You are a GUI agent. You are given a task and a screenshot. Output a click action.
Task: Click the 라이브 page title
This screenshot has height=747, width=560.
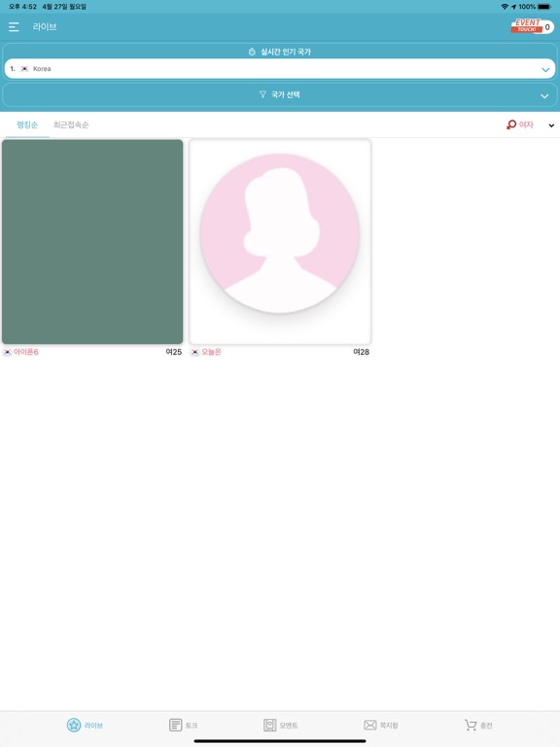45,26
